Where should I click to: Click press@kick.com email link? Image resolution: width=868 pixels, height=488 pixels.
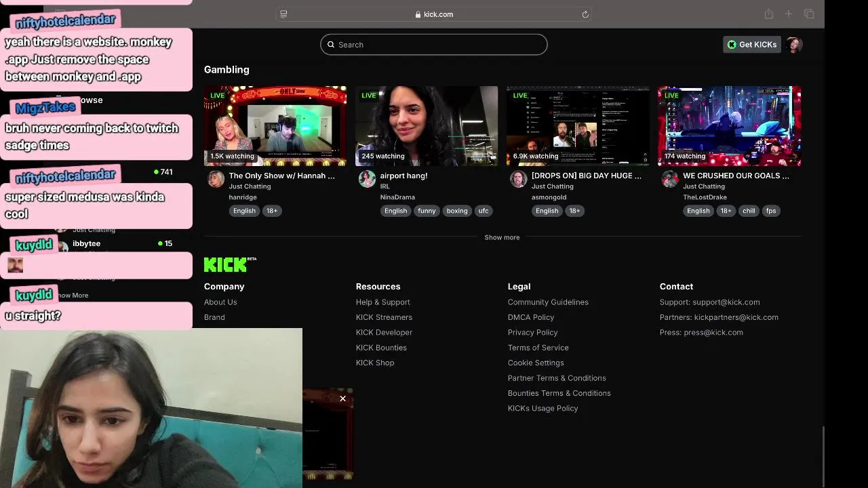713,332
